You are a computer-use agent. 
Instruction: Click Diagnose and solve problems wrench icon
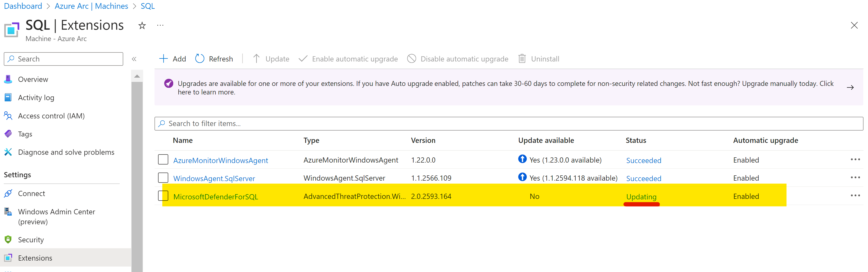click(x=8, y=152)
